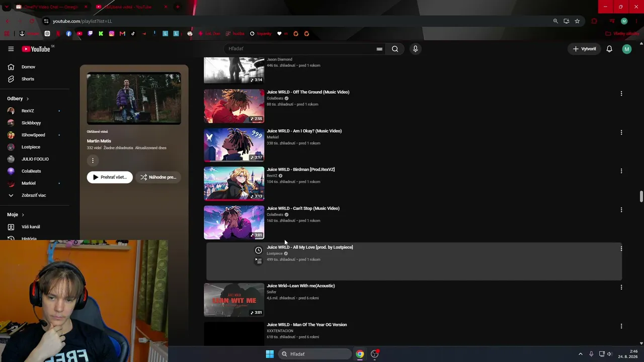Viewport: 644px width, 362px height.
Task: Start voice search with the microphone
Action: tap(415, 49)
